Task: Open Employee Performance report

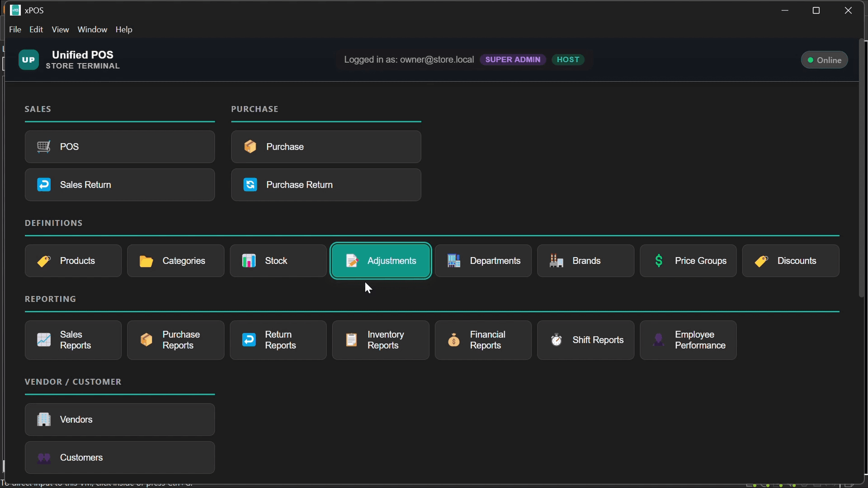Action: pos(688,340)
